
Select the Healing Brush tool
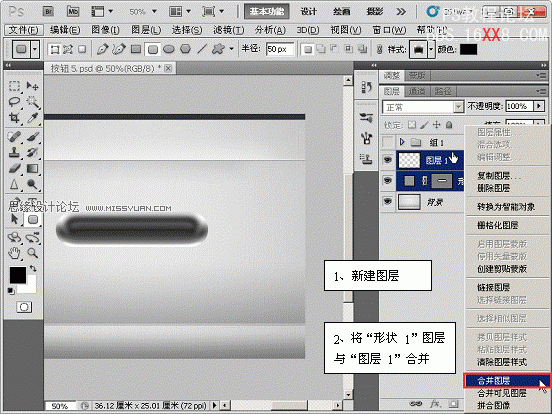coord(14,137)
